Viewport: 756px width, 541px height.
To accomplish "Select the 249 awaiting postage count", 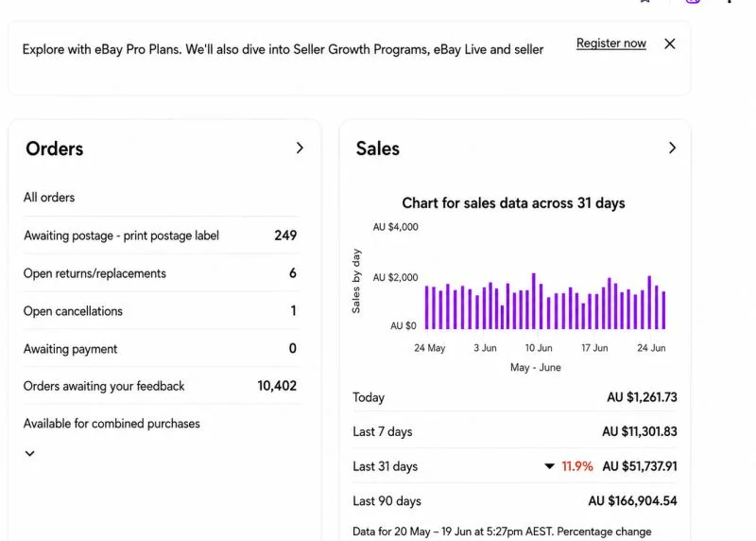I will (285, 236).
